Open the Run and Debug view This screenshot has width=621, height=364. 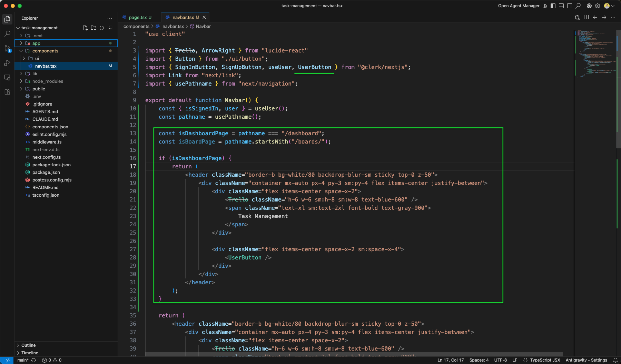point(7,63)
